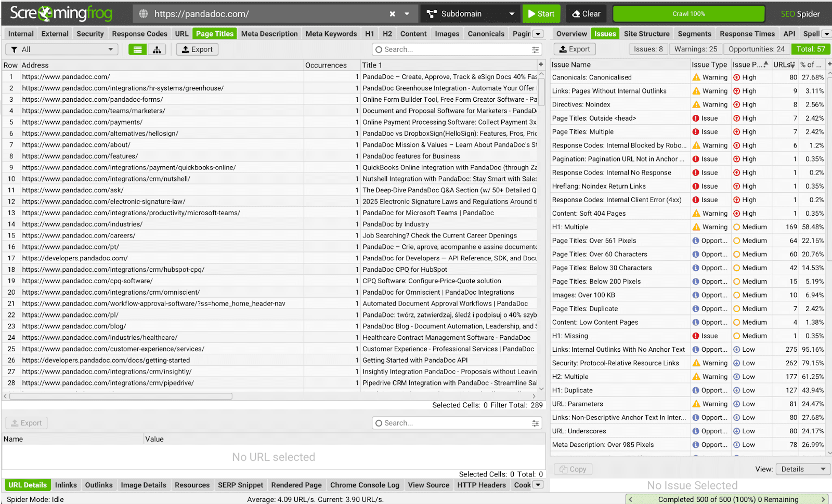
Task: Open search filter options in main table
Action: [535, 49]
